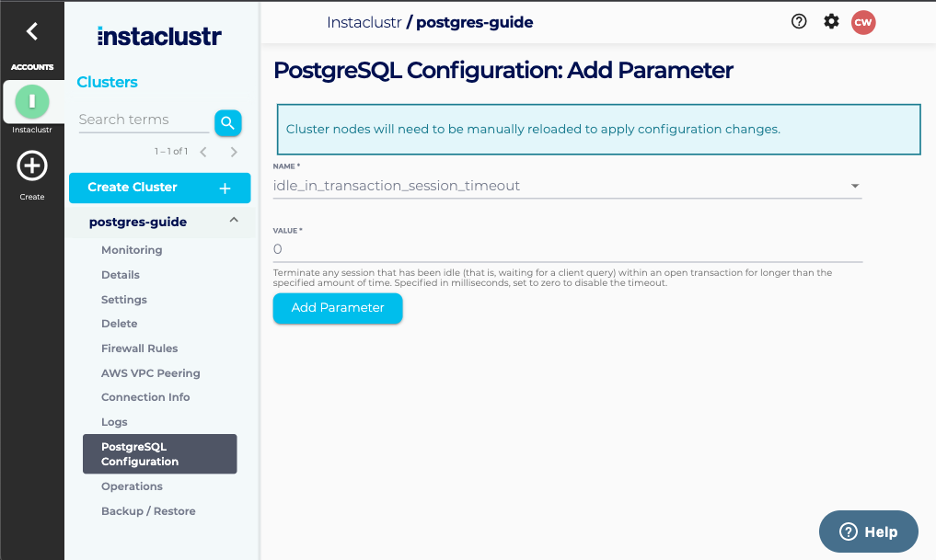Screen dimensions: 936x560
Task: Go to Backup / Restore
Action: pyautogui.click(x=148, y=511)
